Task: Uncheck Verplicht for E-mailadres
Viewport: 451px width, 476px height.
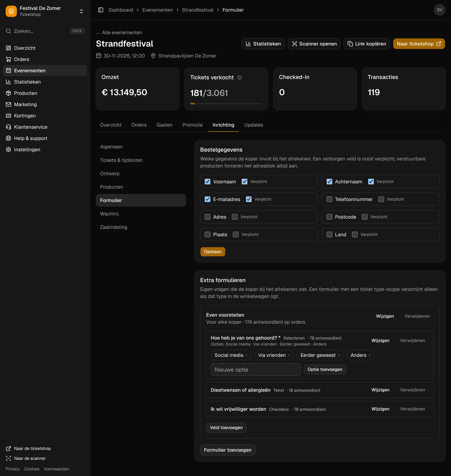Action: coord(249,199)
